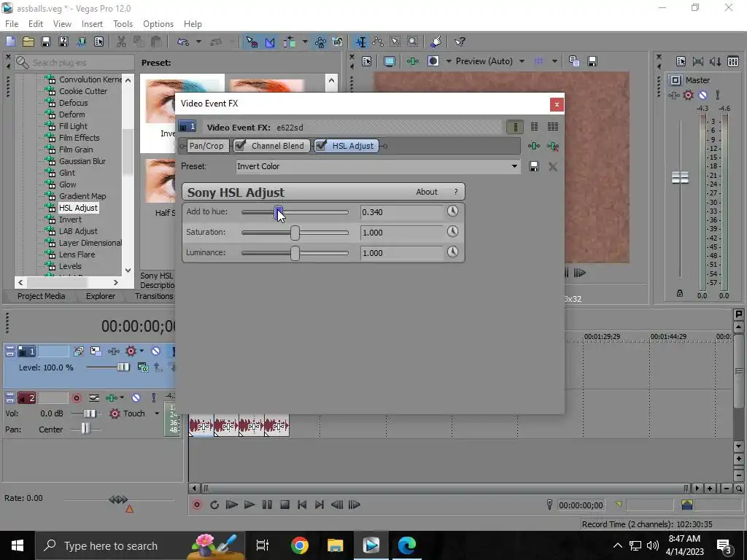Save the HSL Adjust preset with disk icon
Screen dimensions: 747x560
click(x=533, y=166)
